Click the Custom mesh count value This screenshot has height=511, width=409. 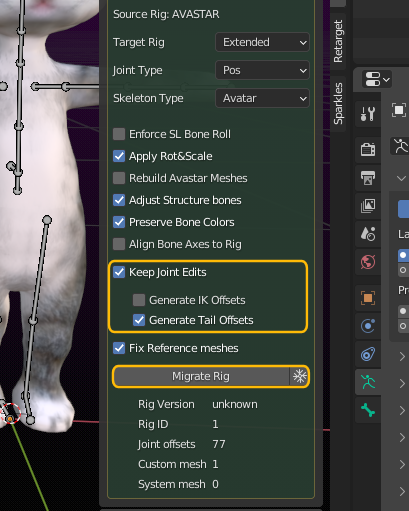(215, 464)
